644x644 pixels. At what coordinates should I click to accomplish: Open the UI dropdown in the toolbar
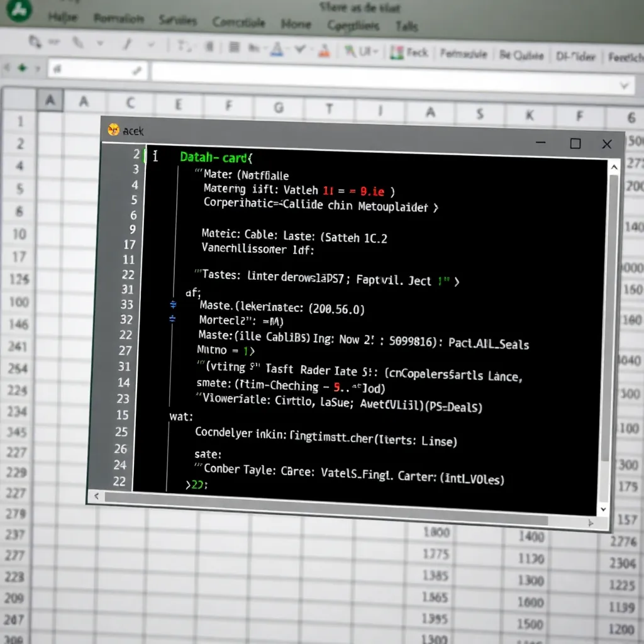pyautogui.click(x=365, y=52)
